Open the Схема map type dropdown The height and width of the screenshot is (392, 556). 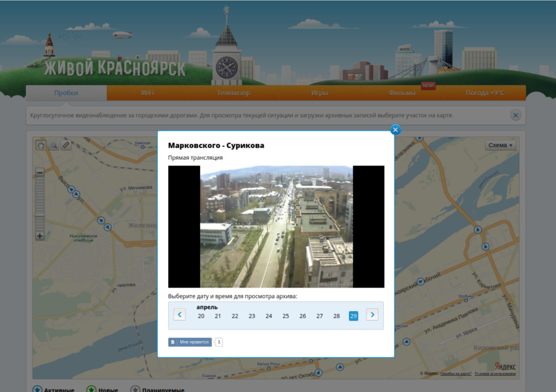(x=500, y=146)
